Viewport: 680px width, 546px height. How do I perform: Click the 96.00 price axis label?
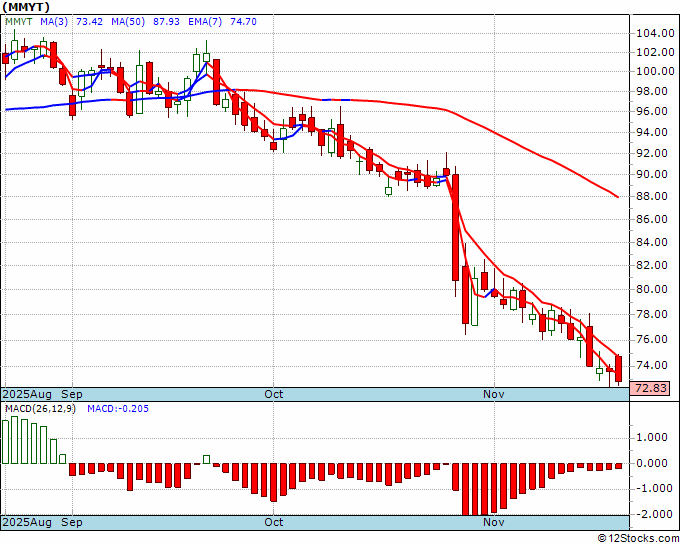652,111
